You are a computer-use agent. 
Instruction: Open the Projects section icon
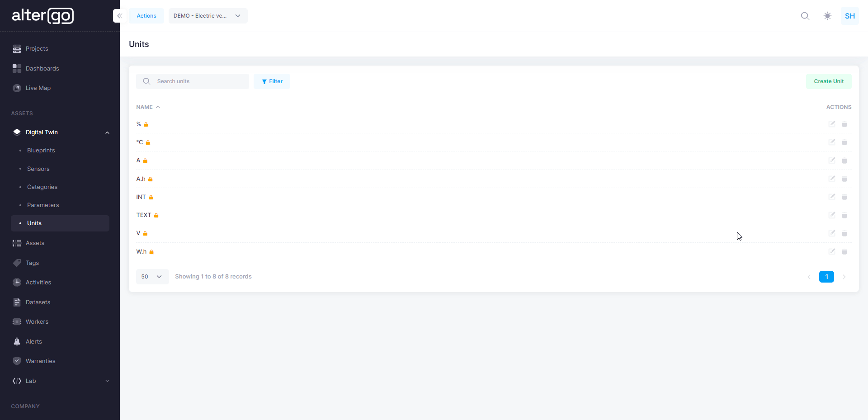17,49
